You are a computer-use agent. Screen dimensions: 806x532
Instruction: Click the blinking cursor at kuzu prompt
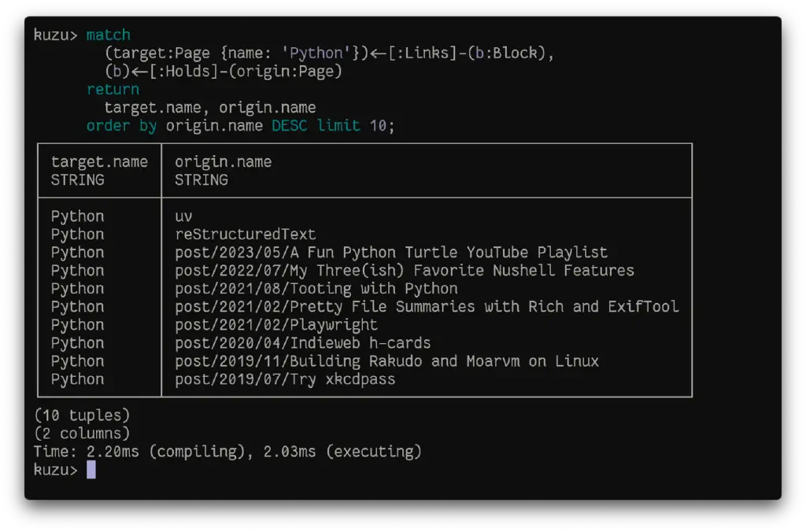click(91, 469)
